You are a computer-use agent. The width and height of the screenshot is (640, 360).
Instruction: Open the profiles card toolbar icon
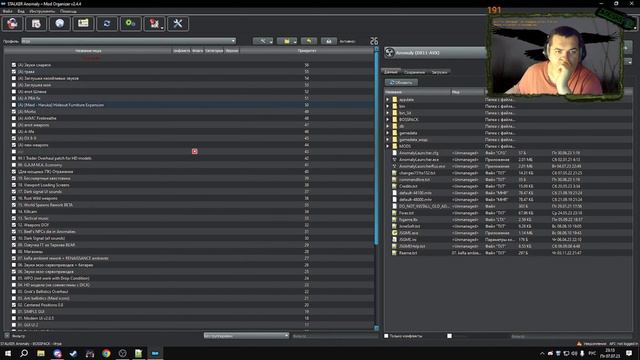tap(83, 24)
